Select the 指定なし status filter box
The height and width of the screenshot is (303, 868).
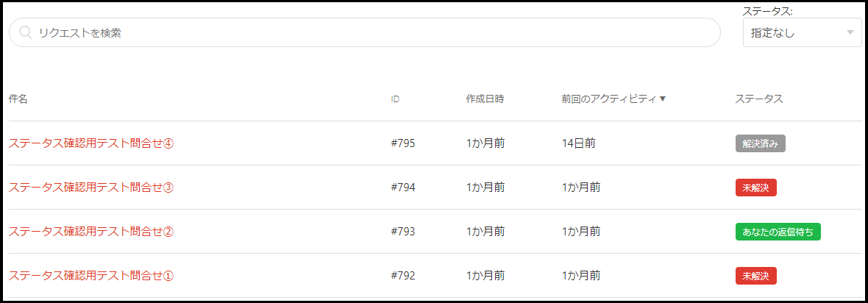(802, 32)
